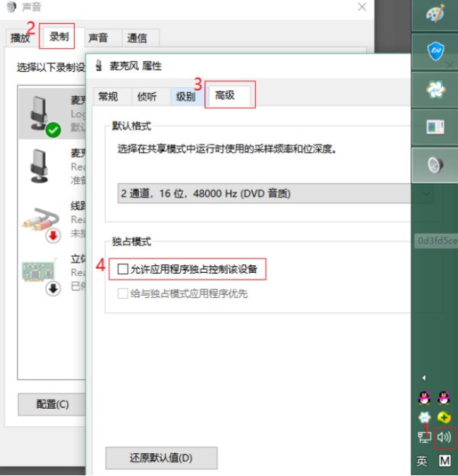Open the speaker sound application
458x476 pixels.
coord(436,165)
